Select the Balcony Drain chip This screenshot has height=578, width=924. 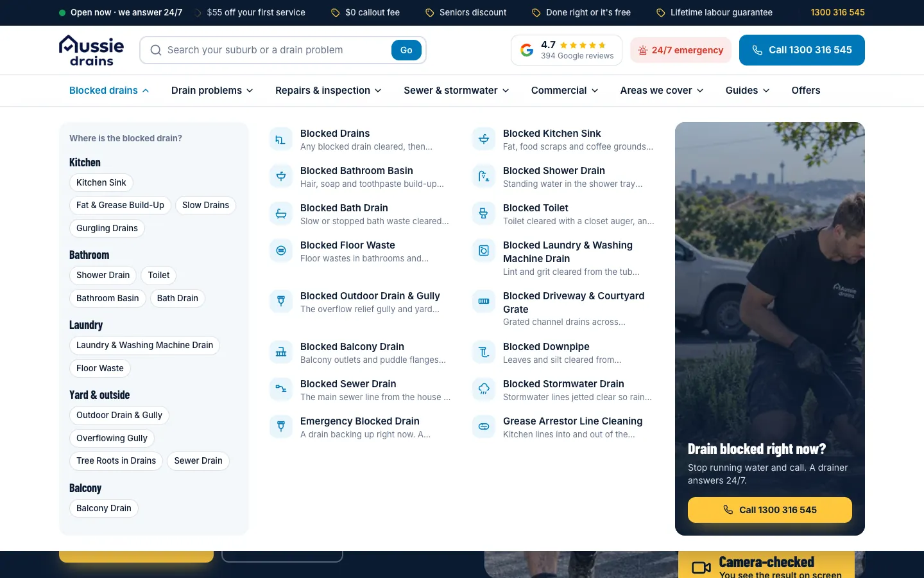coord(104,509)
